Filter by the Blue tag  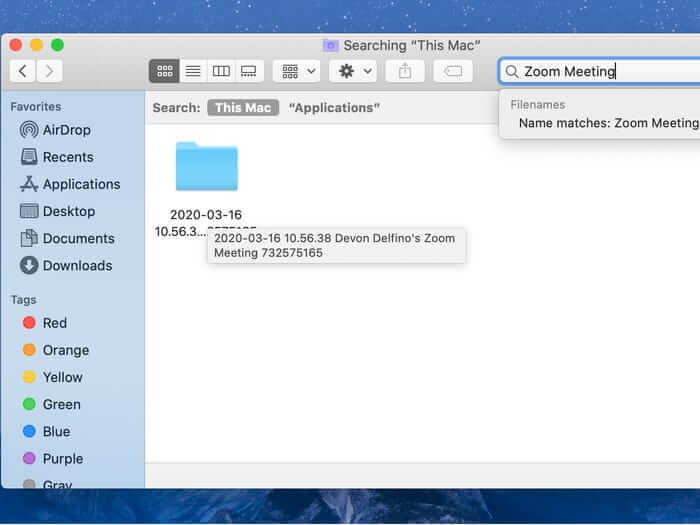click(x=56, y=432)
